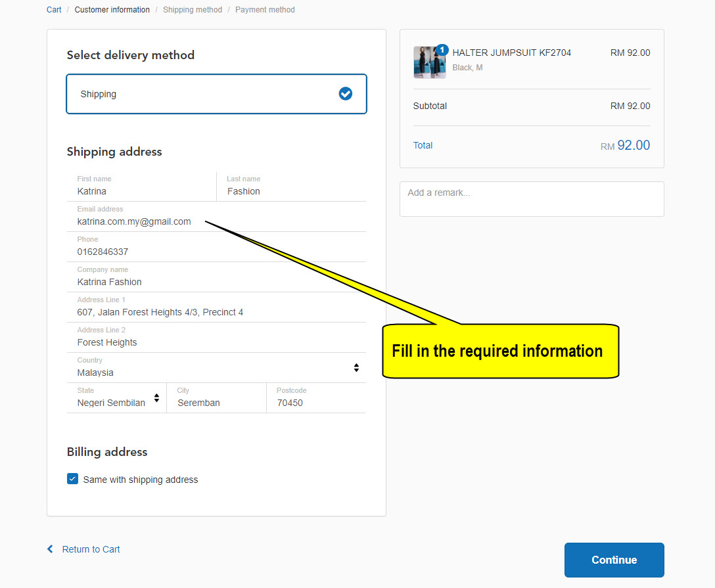
Task: Toggle Same with shipping address checkbox
Action: 73,479
